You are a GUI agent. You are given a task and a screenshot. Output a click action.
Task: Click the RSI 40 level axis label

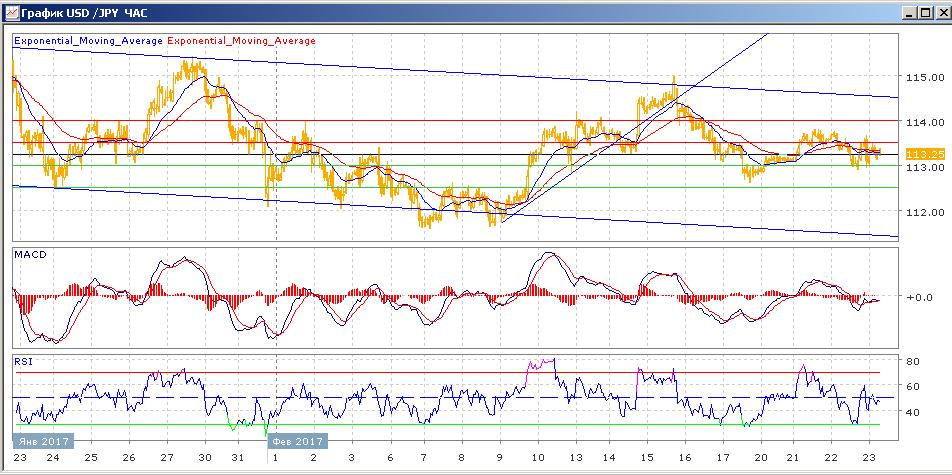point(912,412)
